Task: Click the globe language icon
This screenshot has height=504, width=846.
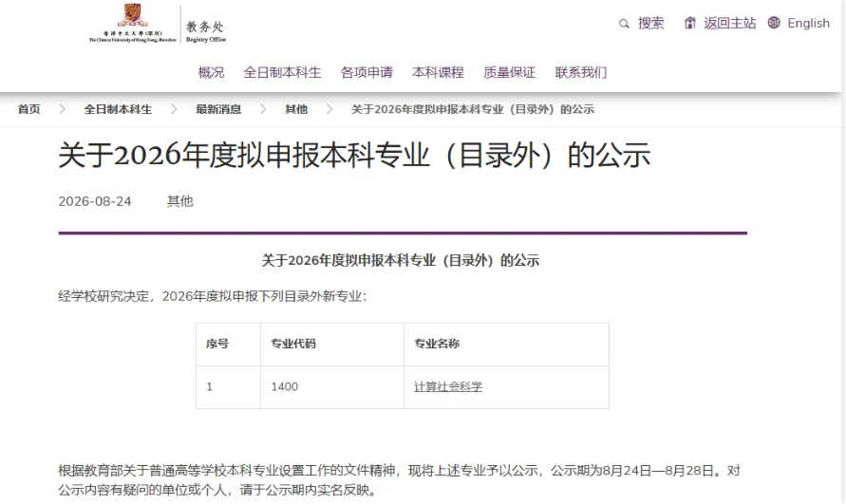Action: pos(774,23)
